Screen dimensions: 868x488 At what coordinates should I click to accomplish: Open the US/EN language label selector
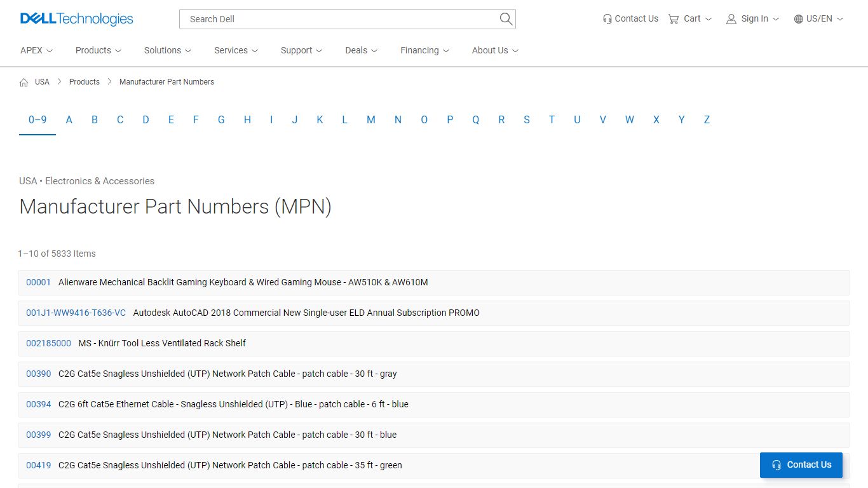(819, 19)
